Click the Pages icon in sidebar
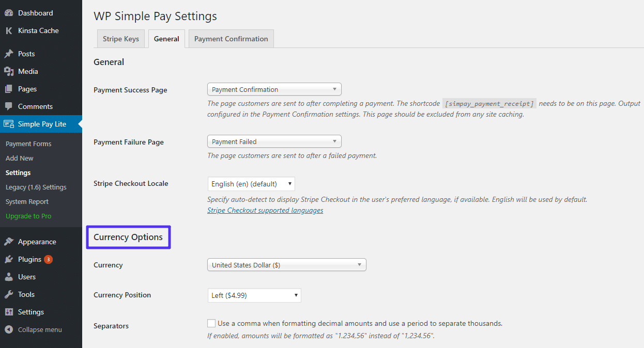 (x=9, y=89)
